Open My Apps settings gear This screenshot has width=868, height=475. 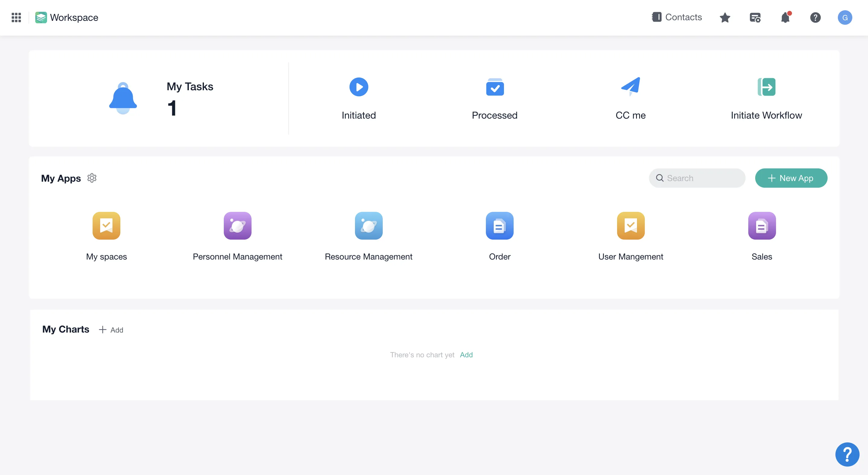(x=92, y=178)
